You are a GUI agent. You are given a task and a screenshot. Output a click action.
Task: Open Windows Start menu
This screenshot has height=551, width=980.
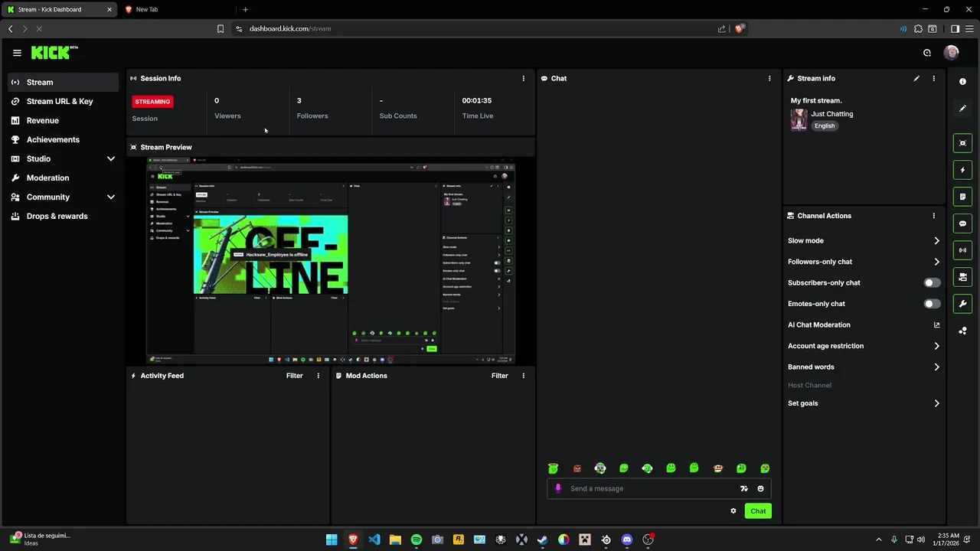[332, 540]
